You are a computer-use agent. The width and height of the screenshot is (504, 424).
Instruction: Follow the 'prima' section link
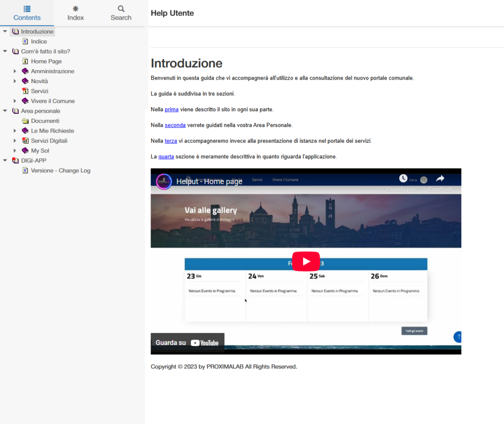pyautogui.click(x=171, y=109)
